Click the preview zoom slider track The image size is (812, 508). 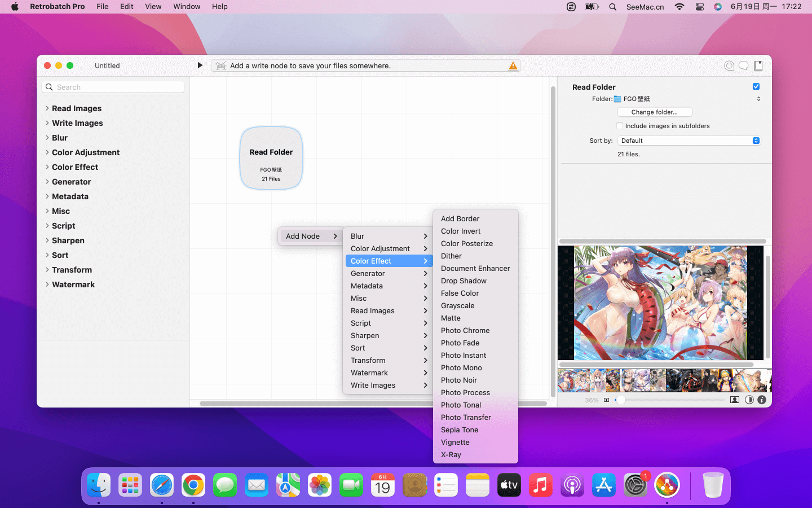pos(671,400)
